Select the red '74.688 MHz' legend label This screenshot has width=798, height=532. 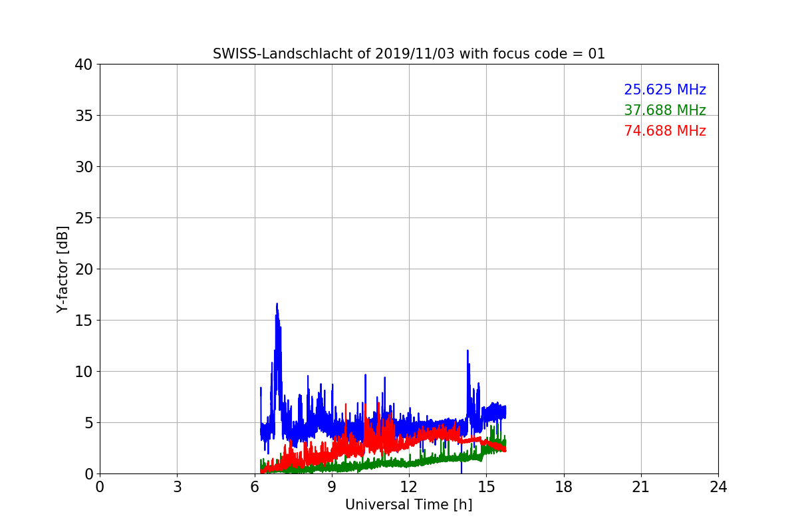click(665, 131)
